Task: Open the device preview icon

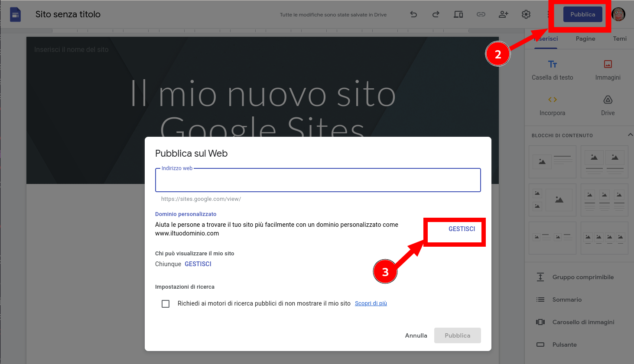Action: point(458,14)
